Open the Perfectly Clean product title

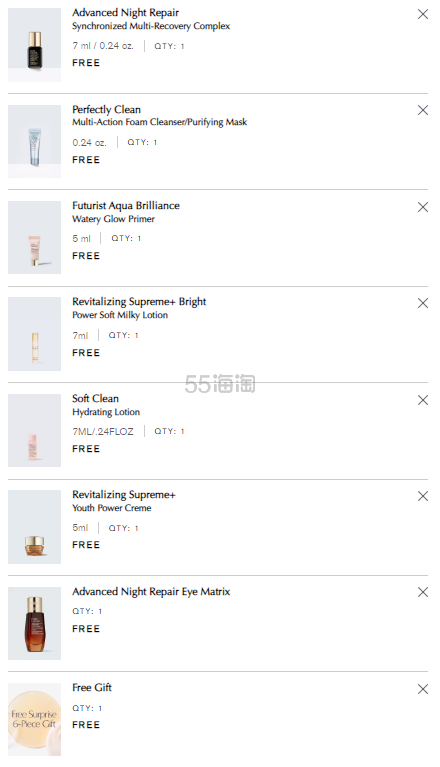pyautogui.click(x=107, y=110)
